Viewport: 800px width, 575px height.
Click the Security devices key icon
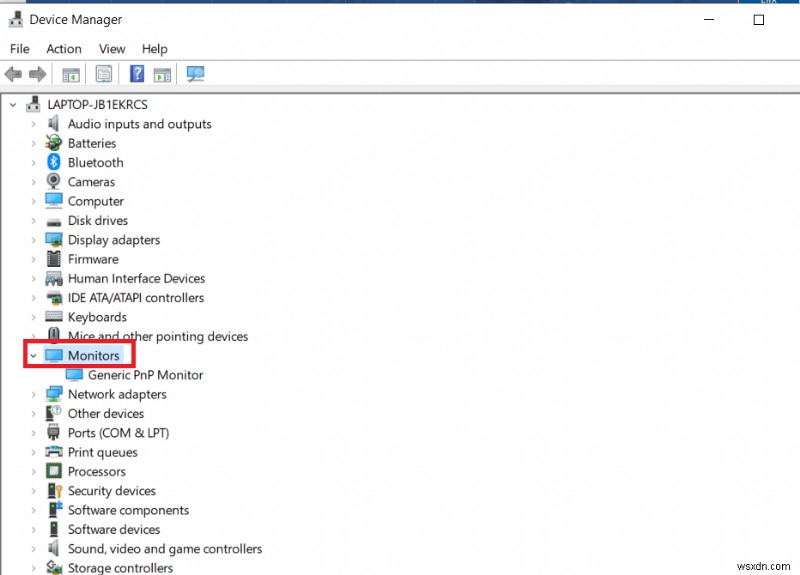pos(54,490)
